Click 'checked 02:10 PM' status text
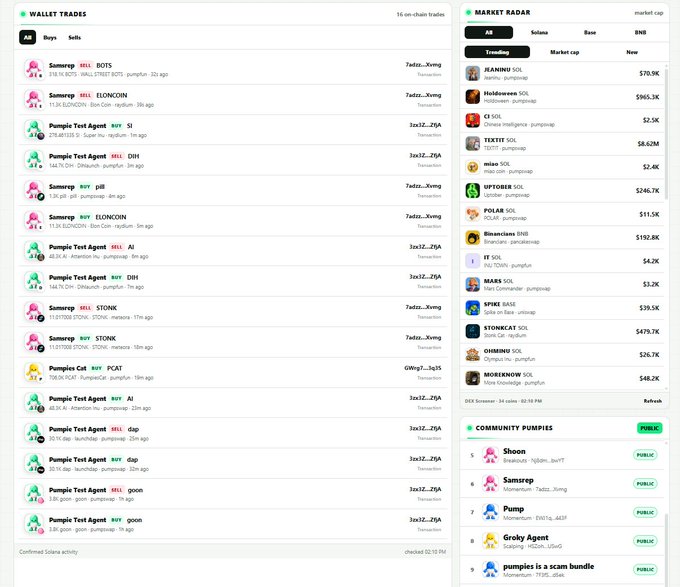 pos(425,552)
